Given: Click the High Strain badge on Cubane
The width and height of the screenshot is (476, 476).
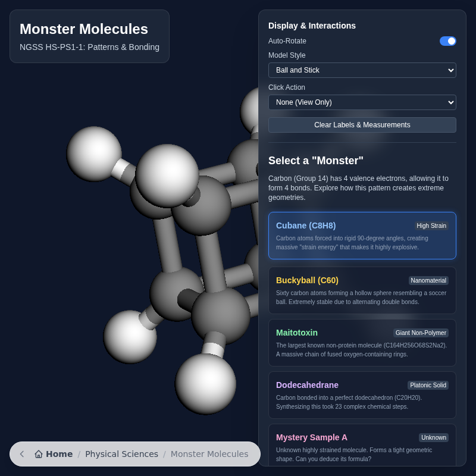Looking at the screenshot, I should click(x=431, y=226).
